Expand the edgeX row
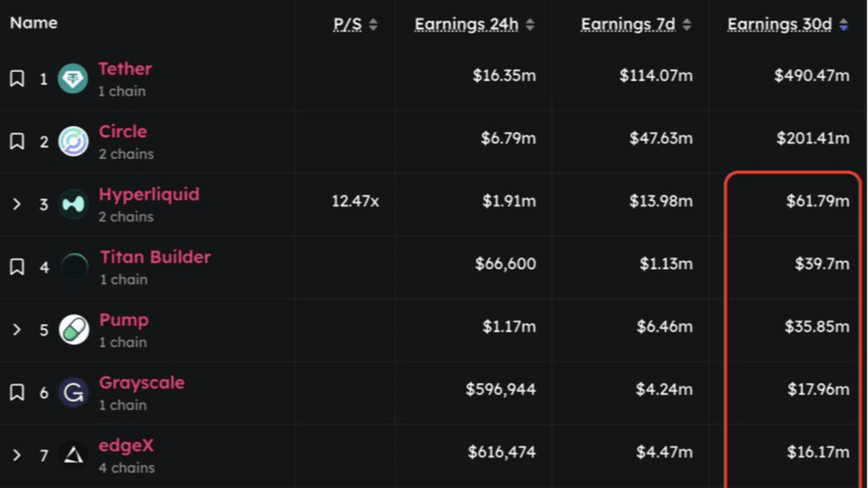The height and width of the screenshot is (488, 868). (17, 455)
